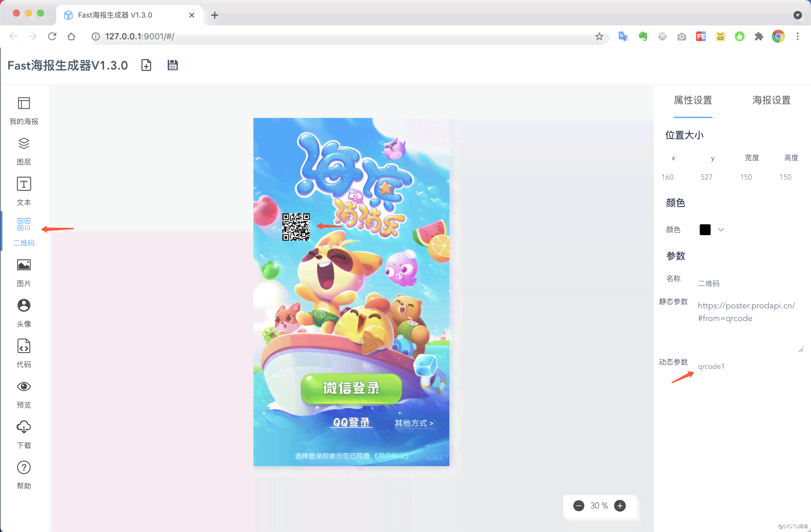Click the black color swatch
Viewport: 811px width, 532px height.
(x=705, y=229)
